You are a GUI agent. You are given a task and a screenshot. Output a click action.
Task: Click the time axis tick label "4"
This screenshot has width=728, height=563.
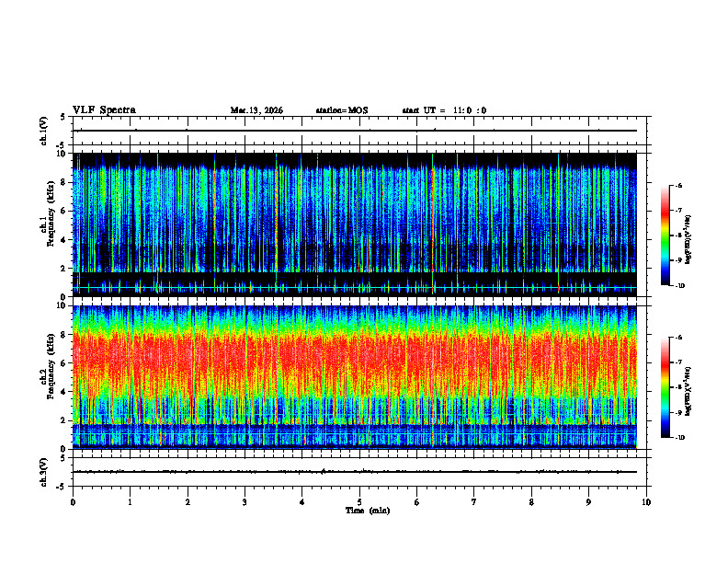(x=302, y=502)
